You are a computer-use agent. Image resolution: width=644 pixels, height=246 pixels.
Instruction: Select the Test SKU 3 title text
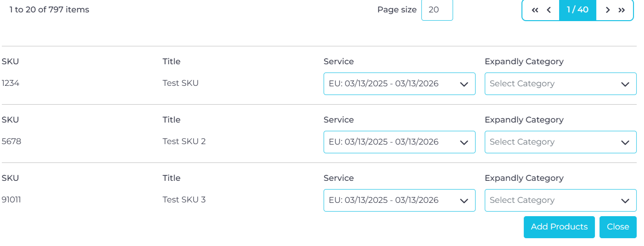(x=184, y=200)
